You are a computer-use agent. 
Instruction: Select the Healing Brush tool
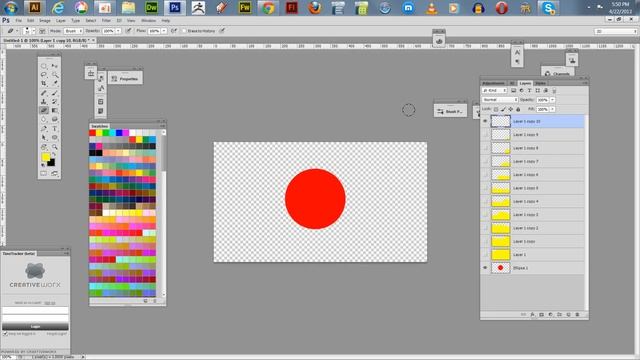(x=44, y=93)
